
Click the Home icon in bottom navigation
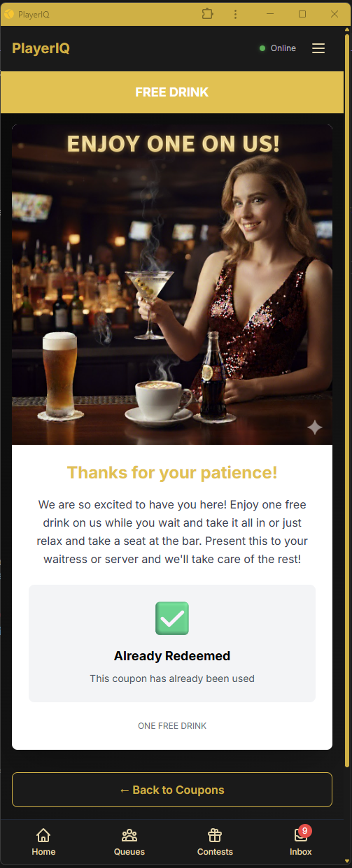pos(43,835)
